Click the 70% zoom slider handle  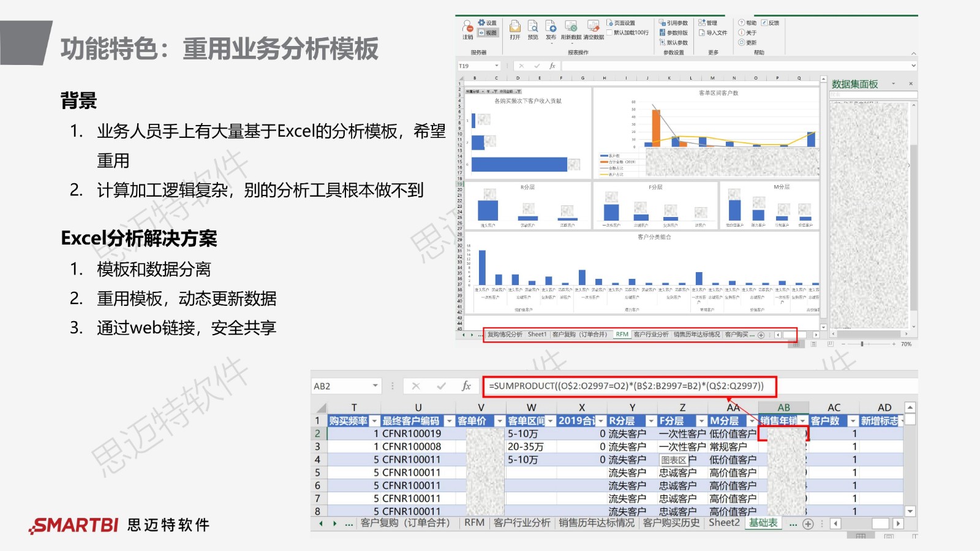pos(862,344)
